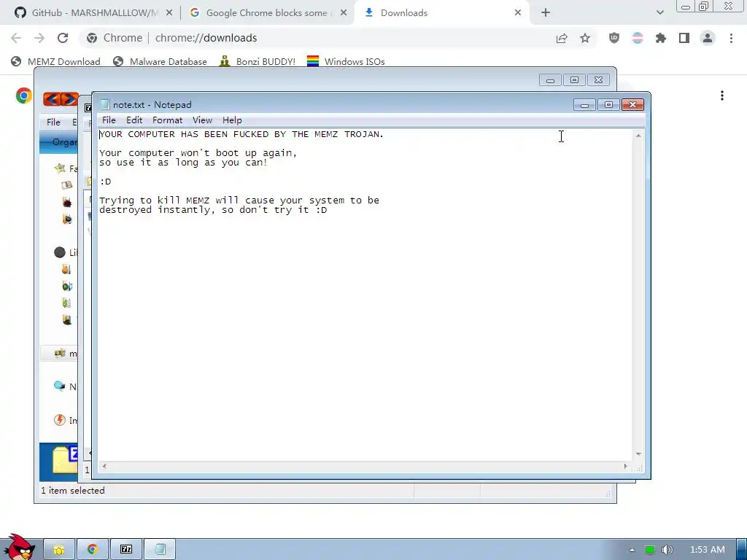Select Network item in Explorer sidebar
Image resolution: width=747 pixels, height=560 pixels.
[65, 386]
